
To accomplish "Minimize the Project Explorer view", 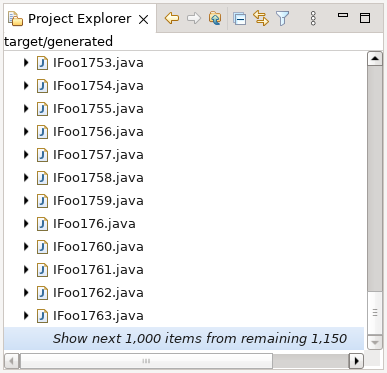I will (343, 15).
